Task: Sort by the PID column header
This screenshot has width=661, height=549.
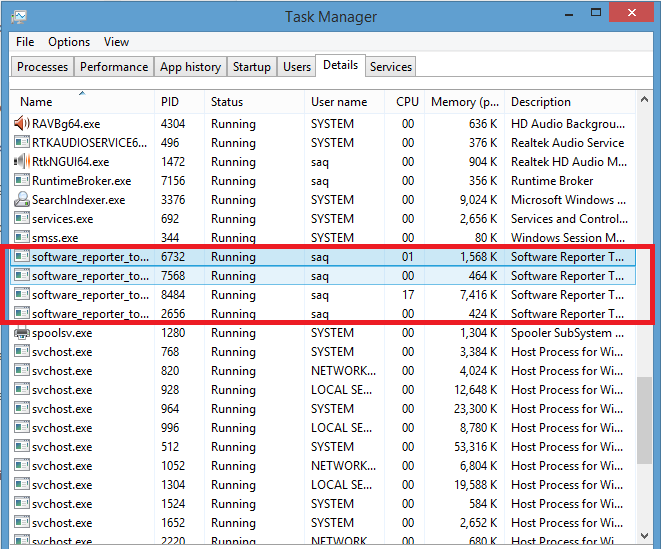Action: click(x=170, y=102)
